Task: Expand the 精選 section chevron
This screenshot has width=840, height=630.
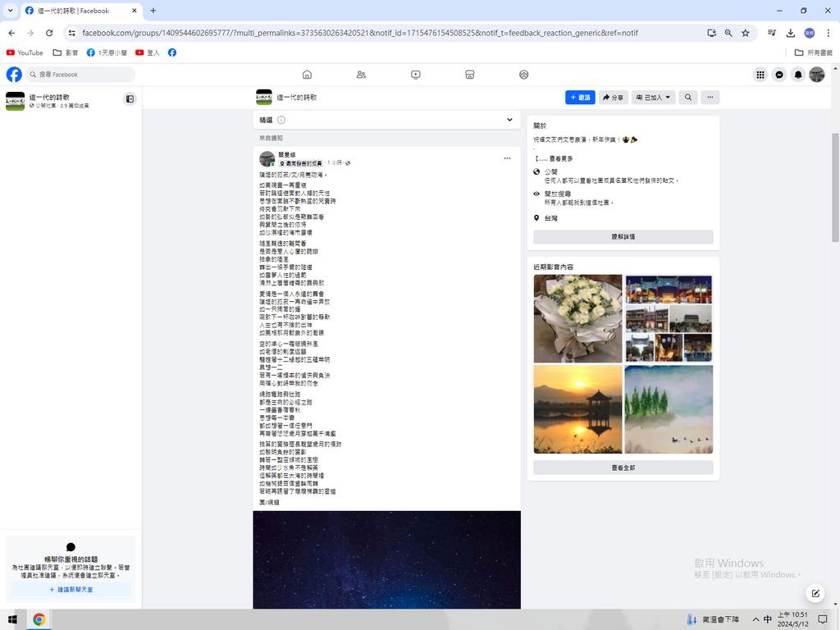Action: (509, 120)
